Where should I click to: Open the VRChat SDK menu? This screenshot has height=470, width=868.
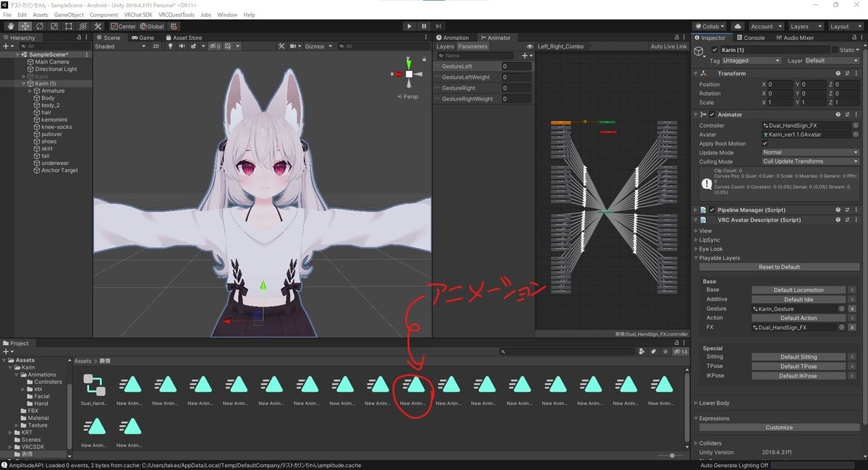click(x=137, y=14)
